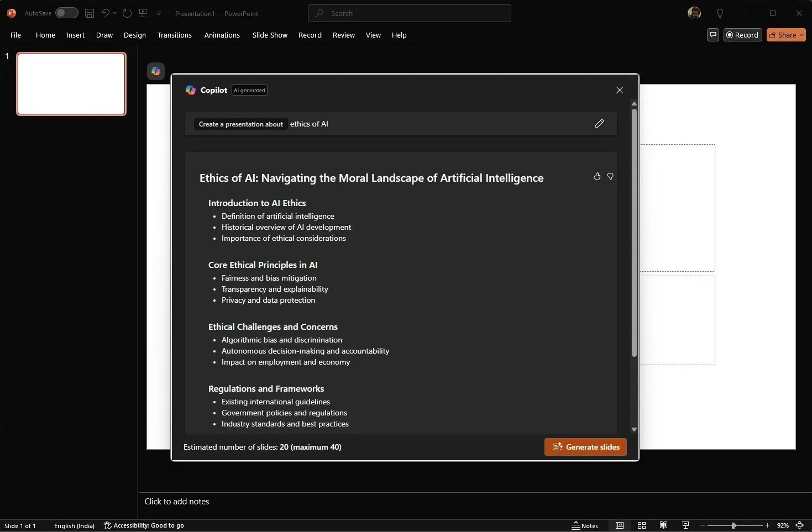The image size is (812, 532).
Task: Adjust the zoom slider
Action: coord(734,525)
